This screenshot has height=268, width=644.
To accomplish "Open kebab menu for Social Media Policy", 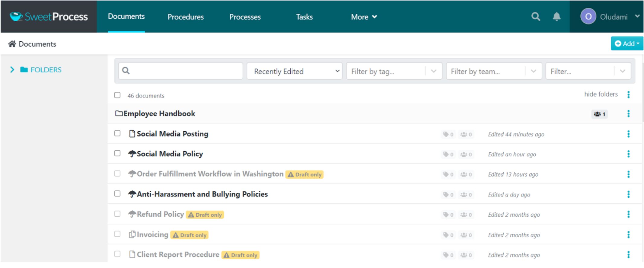I will (x=628, y=154).
